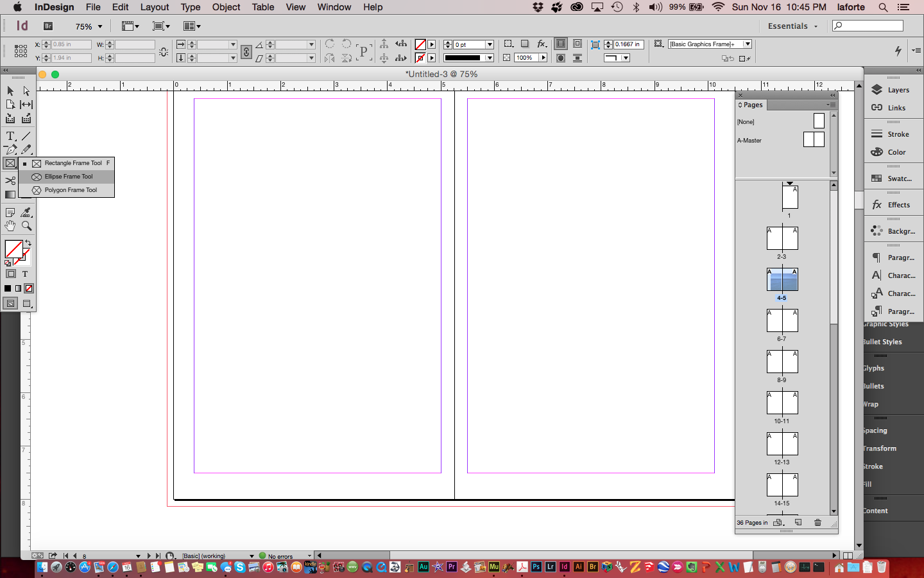Set formatting affects container
The width and height of the screenshot is (924, 578).
pos(11,274)
